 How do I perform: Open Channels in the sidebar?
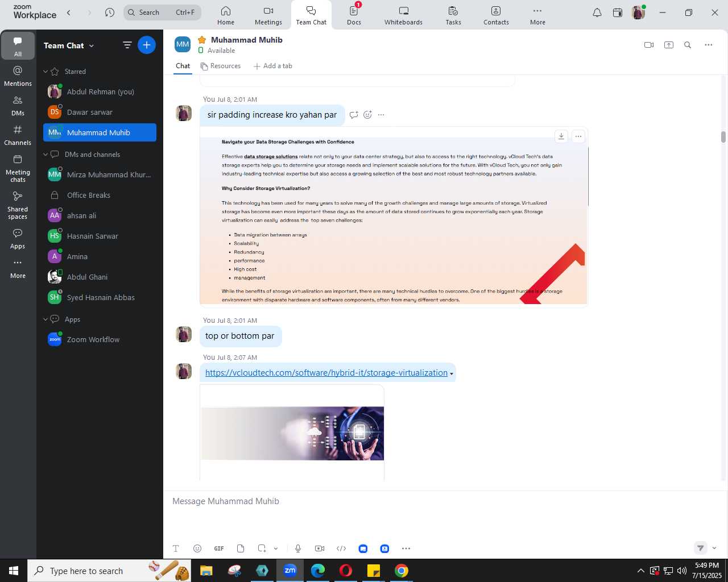click(18, 135)
